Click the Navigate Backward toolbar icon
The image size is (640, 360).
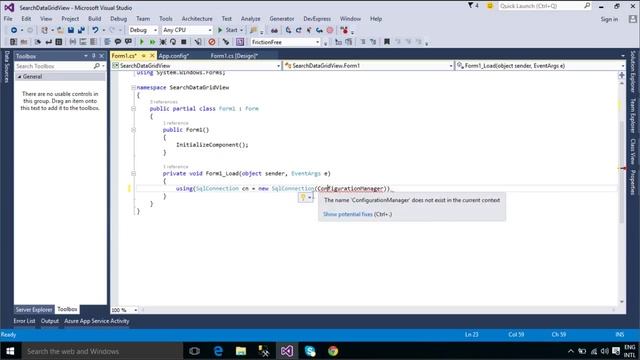pyautogui.click(x=13, y=30)
